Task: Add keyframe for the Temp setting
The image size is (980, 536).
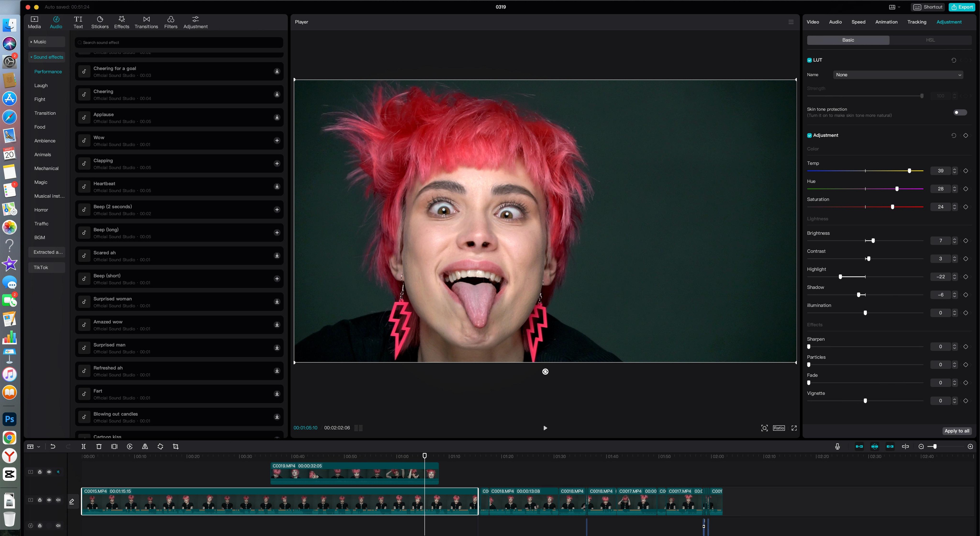Action: pyautogui.click(x=965, y=171)
